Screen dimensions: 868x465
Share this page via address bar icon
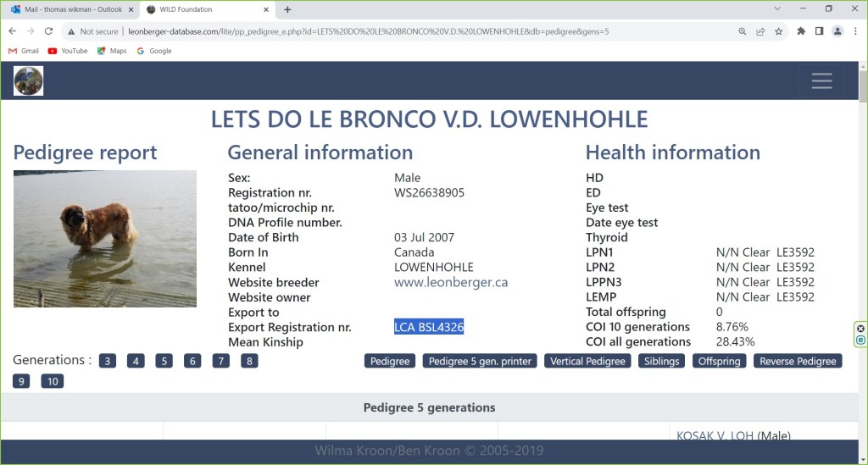[x=760, y=31]
